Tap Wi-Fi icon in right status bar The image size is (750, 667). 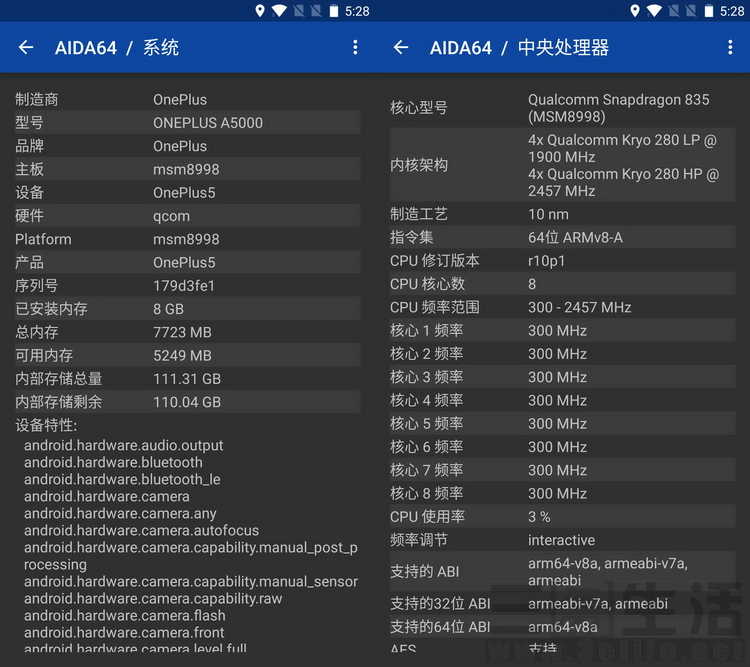pos(654,11)
